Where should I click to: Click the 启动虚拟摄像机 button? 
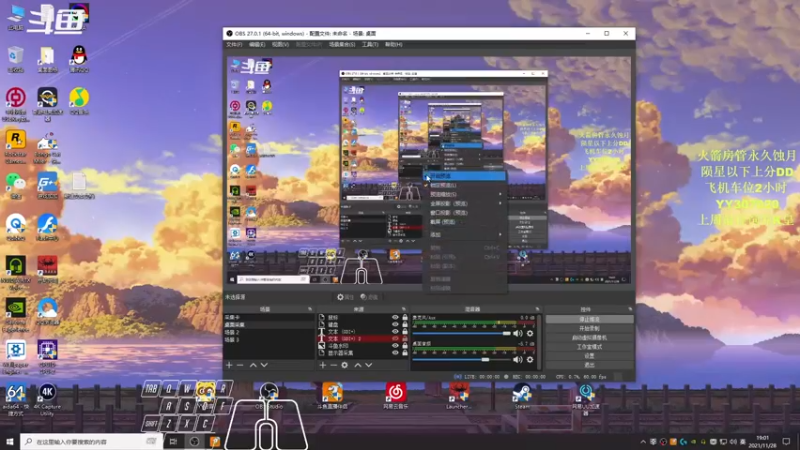pos(589,338)
